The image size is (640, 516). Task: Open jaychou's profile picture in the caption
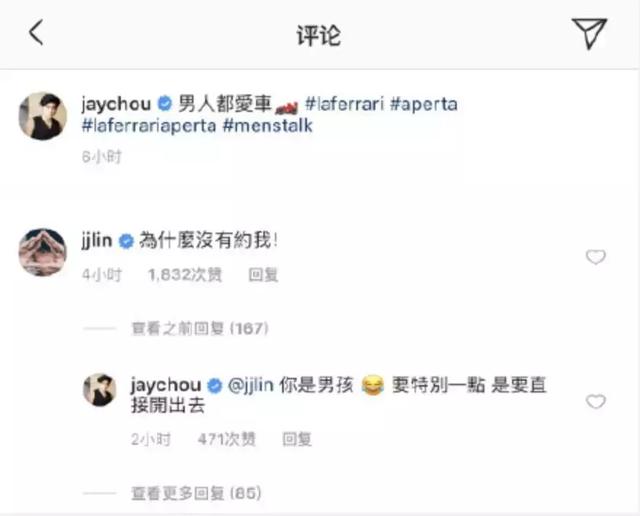(x=43, y=116)
